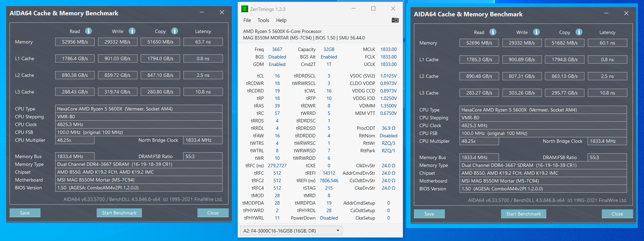Click L1 Cache latency 0.8 ns in right window
Viewport: 644px width, 241px height.
(607, 59)
